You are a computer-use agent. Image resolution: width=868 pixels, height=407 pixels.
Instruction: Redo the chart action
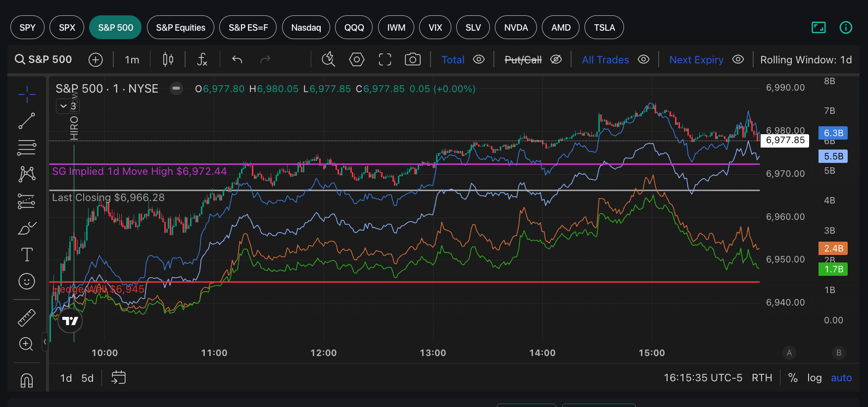tap(265, 59)
